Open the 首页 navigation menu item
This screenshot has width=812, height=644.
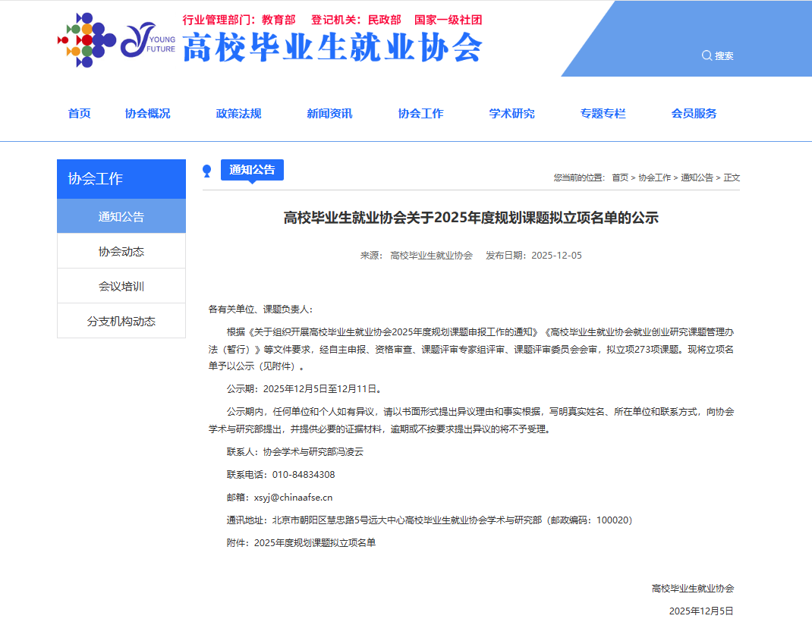79,114
